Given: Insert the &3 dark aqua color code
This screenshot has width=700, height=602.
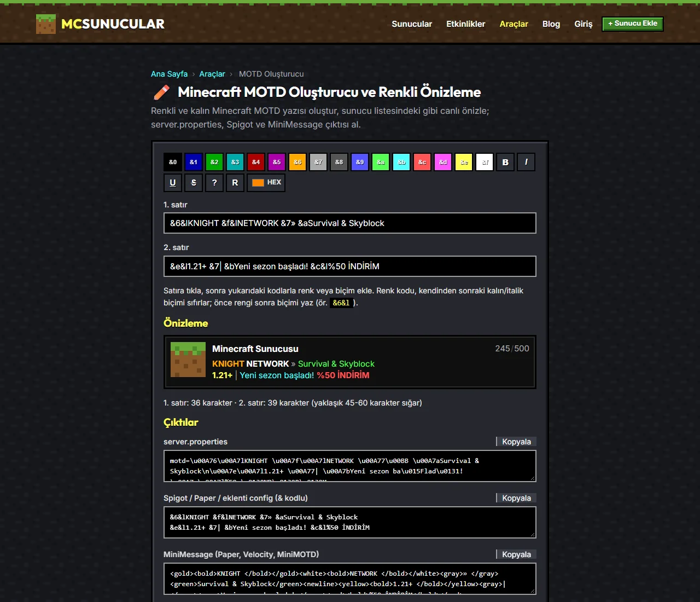Looking at the screenshot, I should tap(235, 162).
